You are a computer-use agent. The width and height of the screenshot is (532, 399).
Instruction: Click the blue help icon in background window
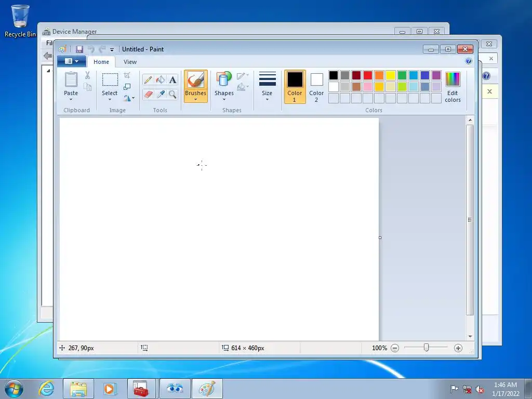point(486,76)
